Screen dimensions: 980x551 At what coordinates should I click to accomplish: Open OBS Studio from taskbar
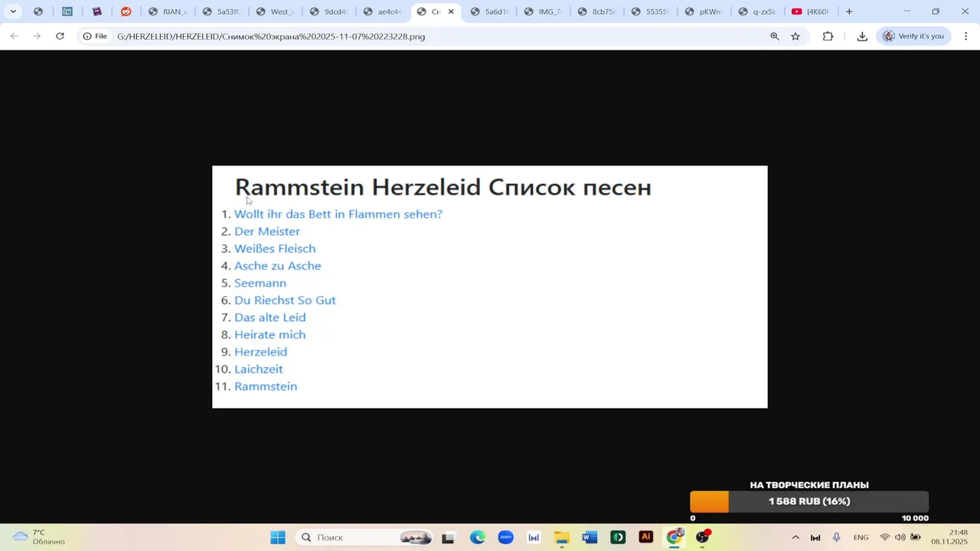pyautogui.click(x=702, y=537)
